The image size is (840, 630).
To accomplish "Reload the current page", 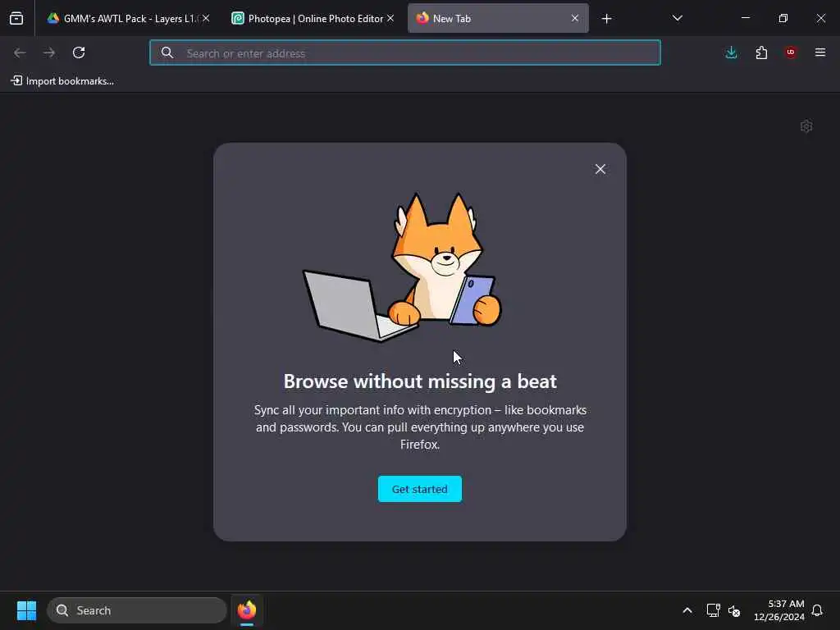I will click(79, 52).
